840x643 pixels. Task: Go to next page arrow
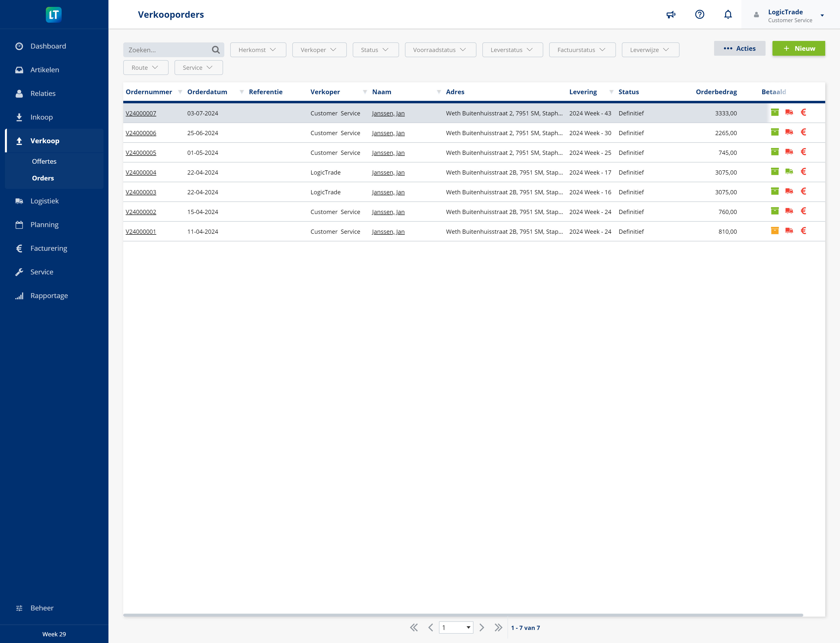(482, 628)
